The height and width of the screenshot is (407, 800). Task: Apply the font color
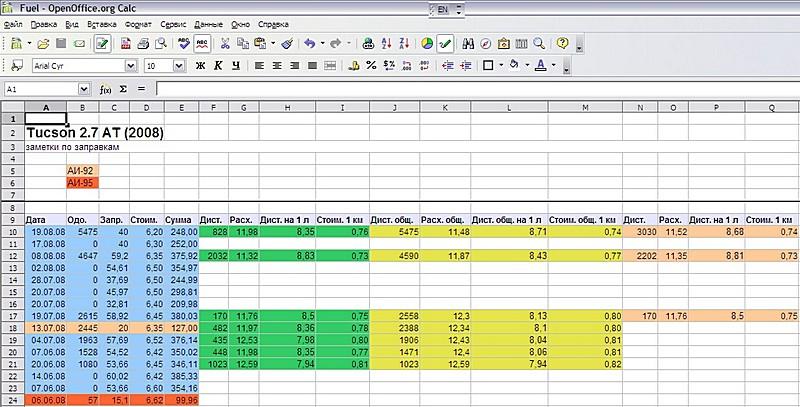[540, 66]
